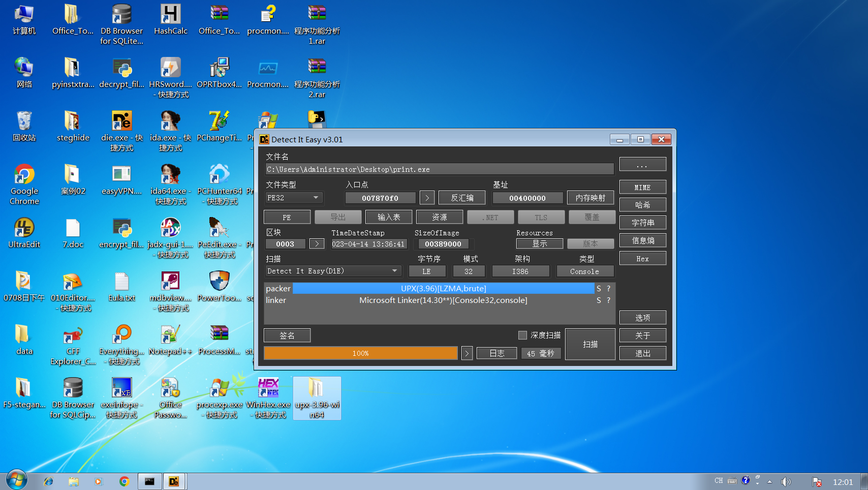
Task: Open the volume control in system tray
Action: pos(786,481)
